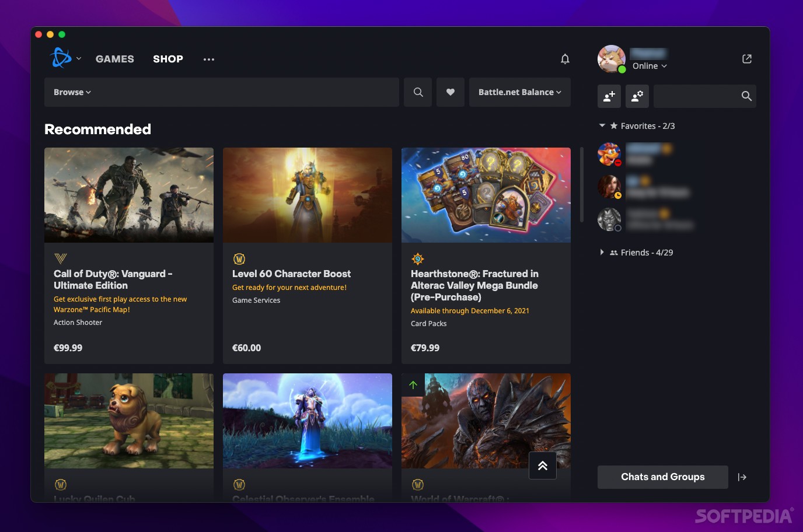The image size is (803, 532).
Task: Click the Add a Friend icon
Action: pos(609,96)
